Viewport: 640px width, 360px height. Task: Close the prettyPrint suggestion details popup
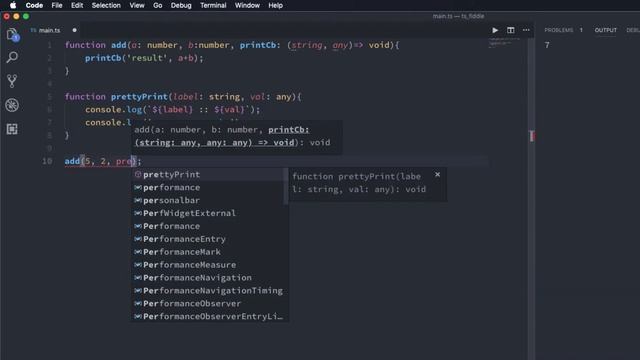coord(438,175)
